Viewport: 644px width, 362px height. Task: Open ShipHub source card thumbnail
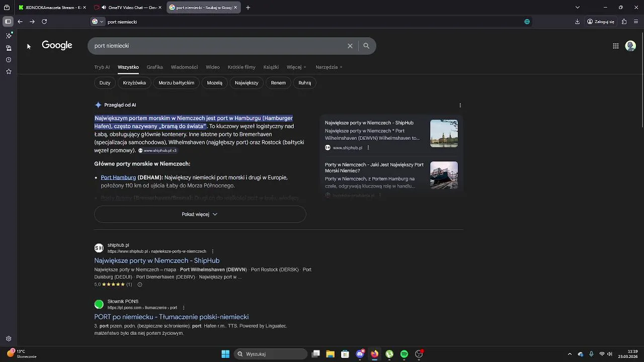coord(444,133)
